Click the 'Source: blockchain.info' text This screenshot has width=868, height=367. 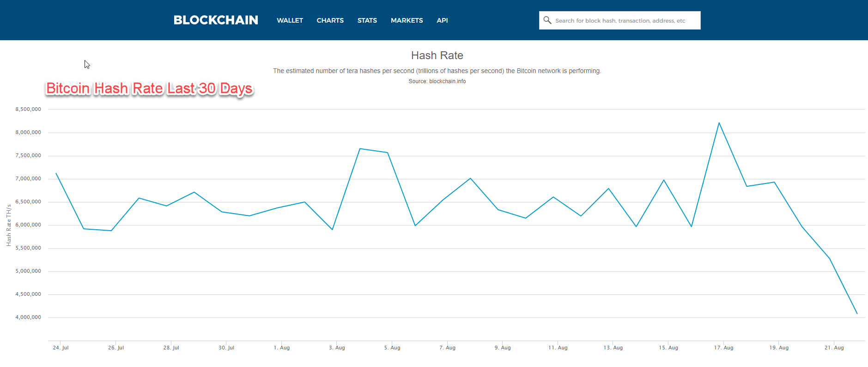click(x=437, y=81)
